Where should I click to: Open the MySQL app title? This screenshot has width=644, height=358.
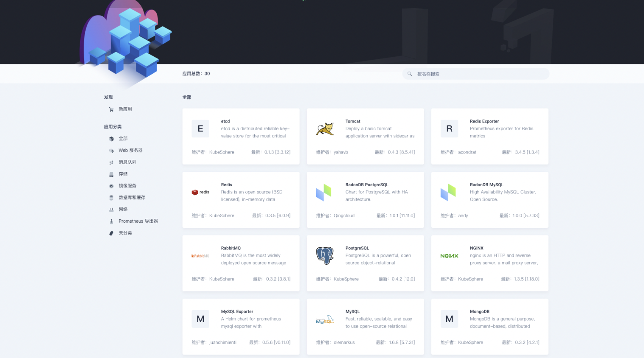pyautogui.click(x=353, y=312)
